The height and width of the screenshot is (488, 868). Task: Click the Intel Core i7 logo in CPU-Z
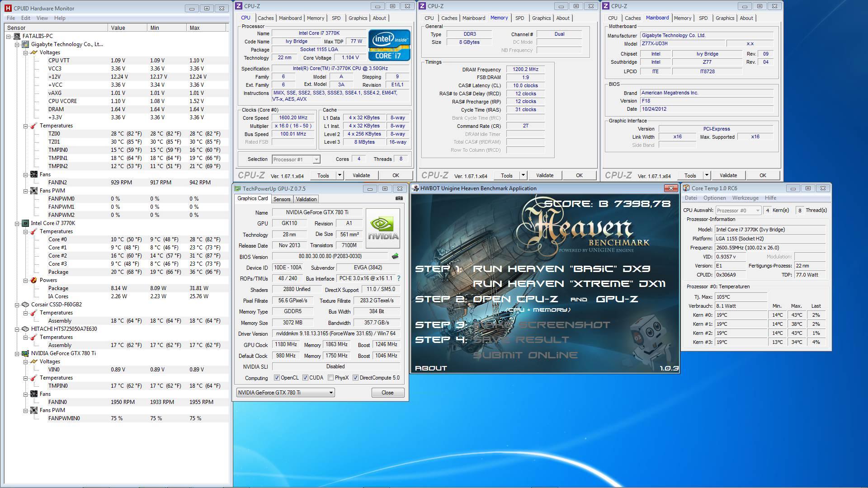click(389, 45)
